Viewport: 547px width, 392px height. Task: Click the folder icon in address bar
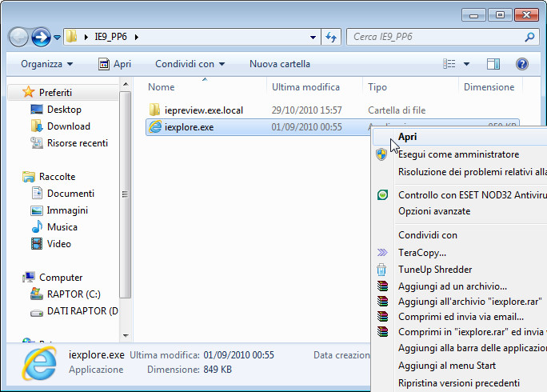[x=71, y=36]
